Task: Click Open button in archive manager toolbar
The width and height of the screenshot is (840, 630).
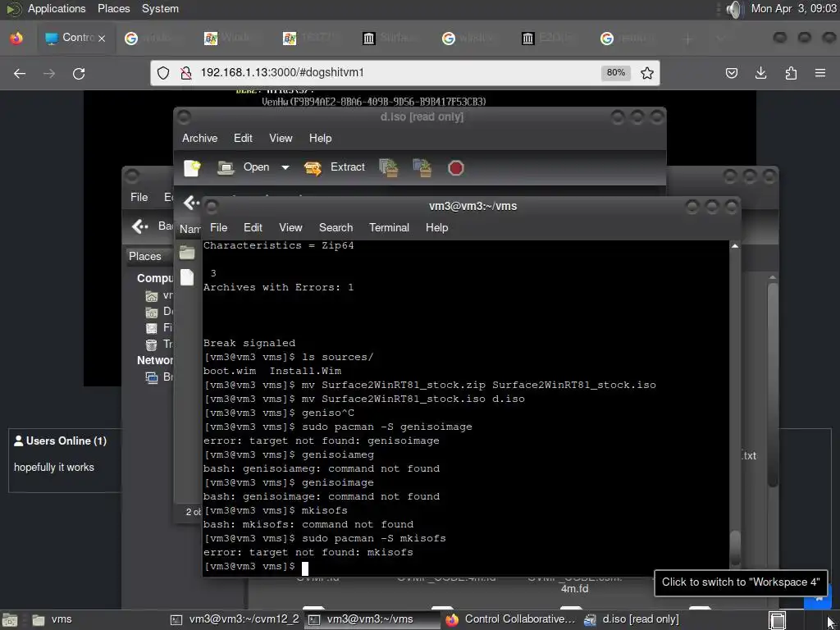Action: click(x=244, y=167)
